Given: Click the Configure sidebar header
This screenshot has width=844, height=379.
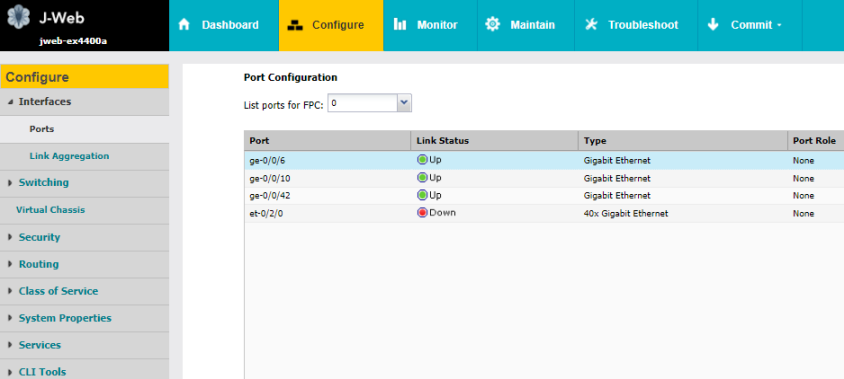Looking at the screenshot, I should [x=85, y=77].
